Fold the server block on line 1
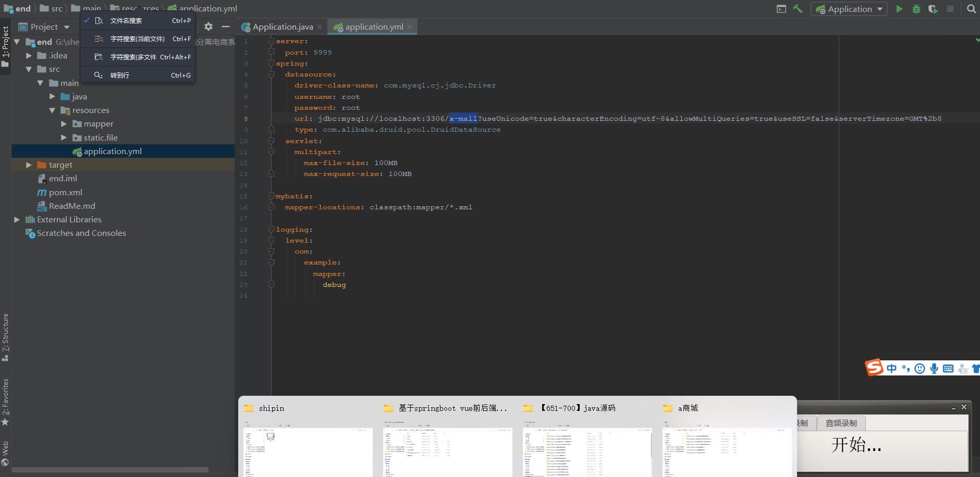Screen dimensions: 980x477 point(271,41)
